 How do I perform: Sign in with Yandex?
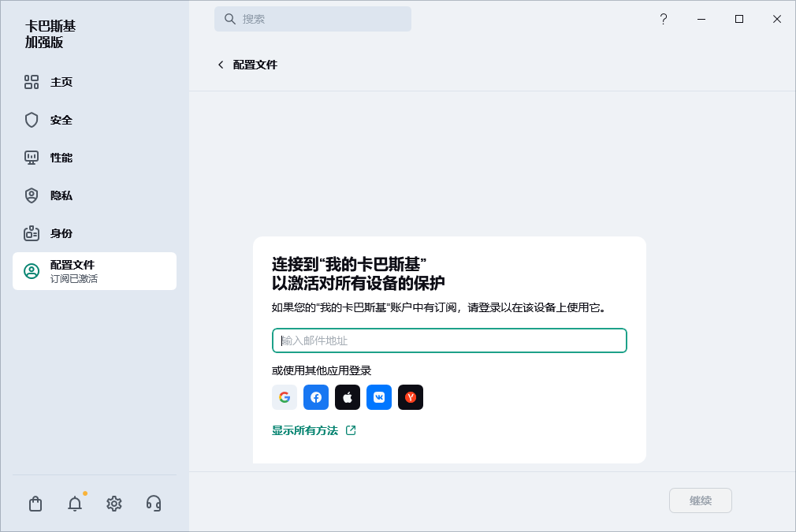click(x=411, y=397)
